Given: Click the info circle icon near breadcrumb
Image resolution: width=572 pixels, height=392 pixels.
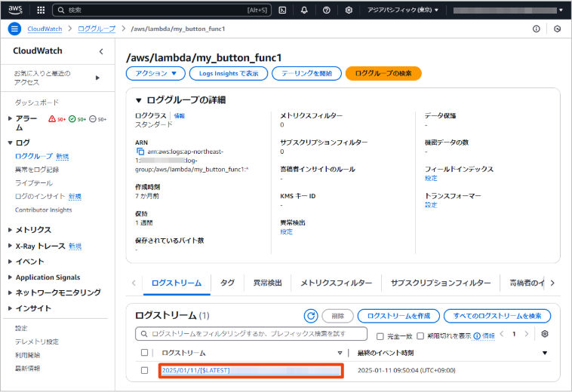Looking at the screenshot, I should [536, 29].
